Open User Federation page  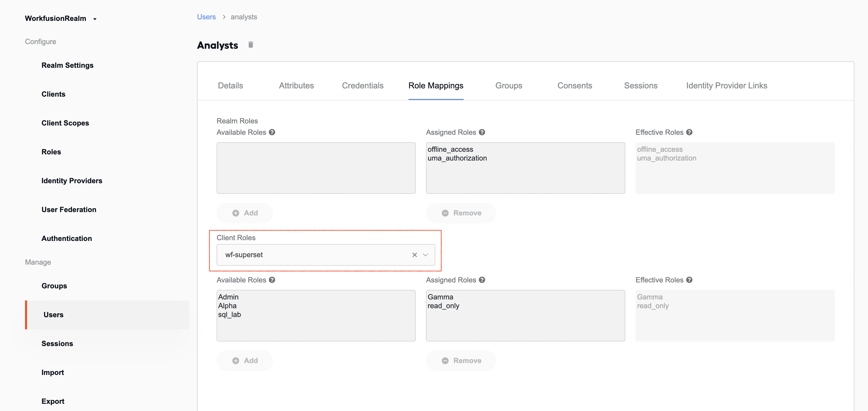point(69,210)
